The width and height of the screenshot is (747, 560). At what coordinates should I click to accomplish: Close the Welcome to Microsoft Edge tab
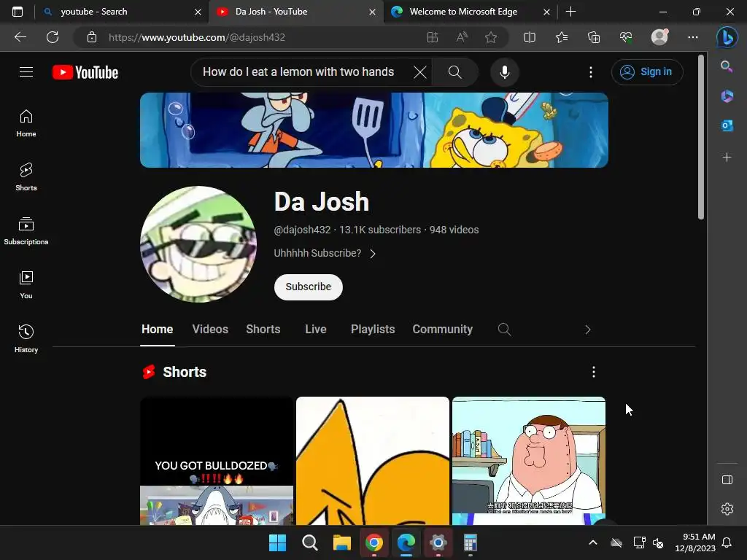(546, 12)
